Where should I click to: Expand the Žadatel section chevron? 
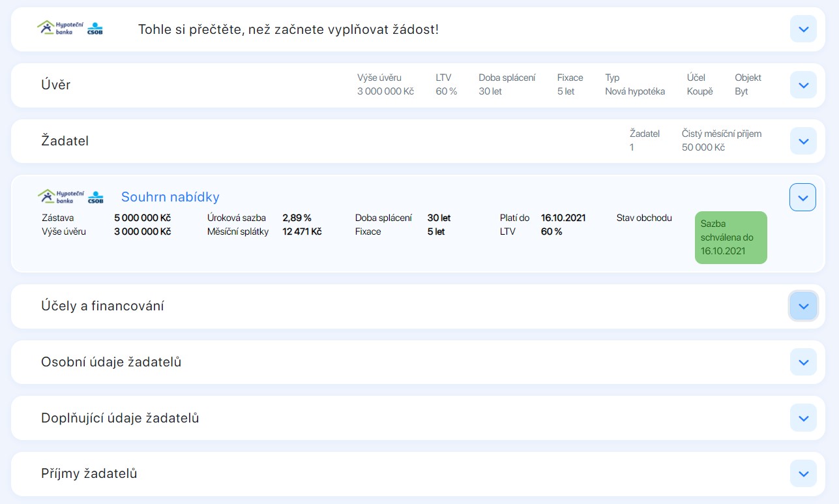click(802, 141)
